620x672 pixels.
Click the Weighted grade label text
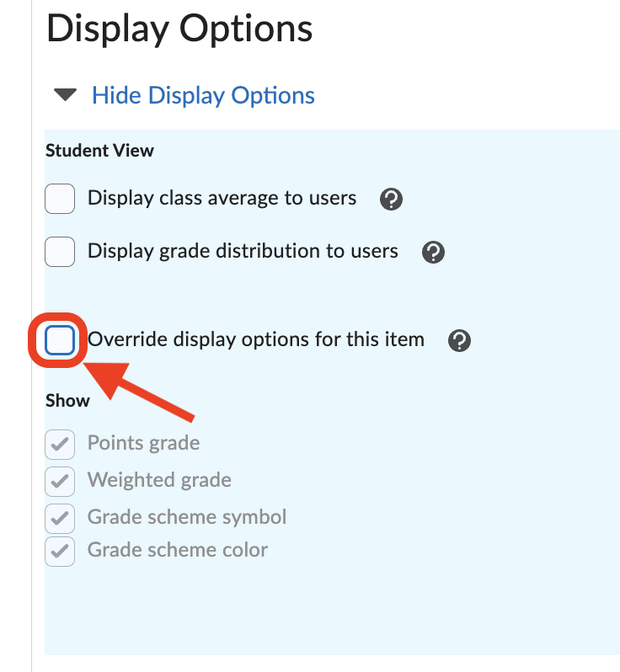tap(159, 480)
